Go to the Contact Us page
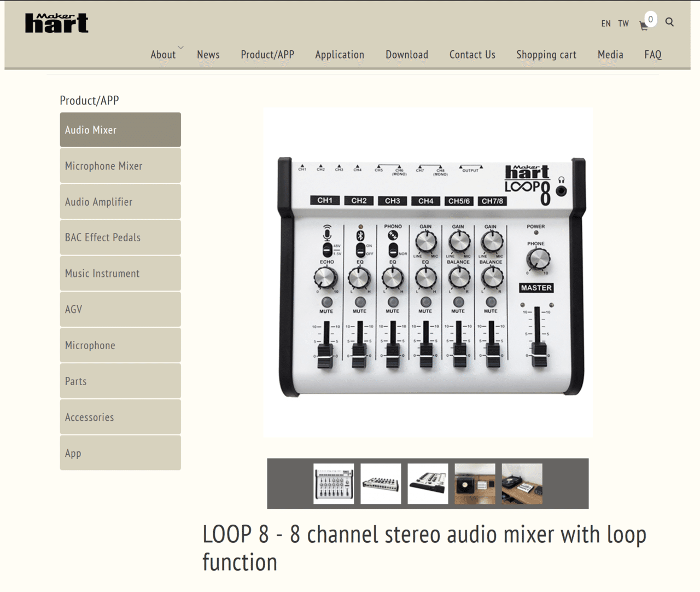The height and width of the screenshot is (592, 700). coord(472,54)
